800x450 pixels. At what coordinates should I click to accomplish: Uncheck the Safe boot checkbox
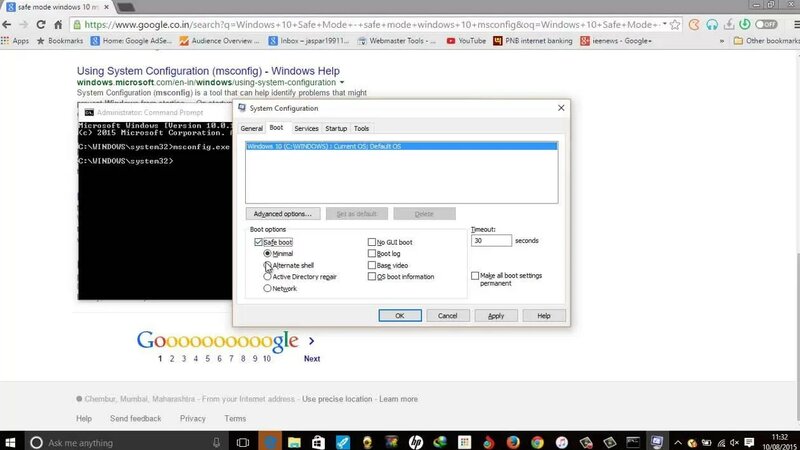(x=258, y=242)
